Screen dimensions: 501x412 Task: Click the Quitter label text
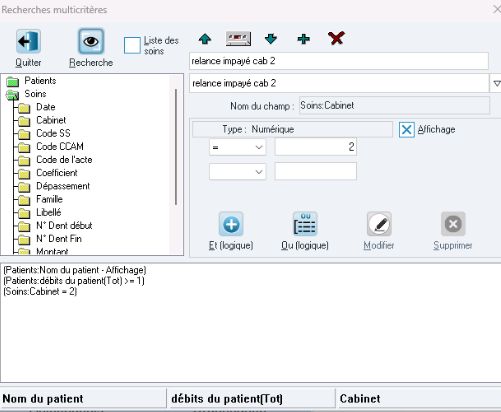point(28,63)
